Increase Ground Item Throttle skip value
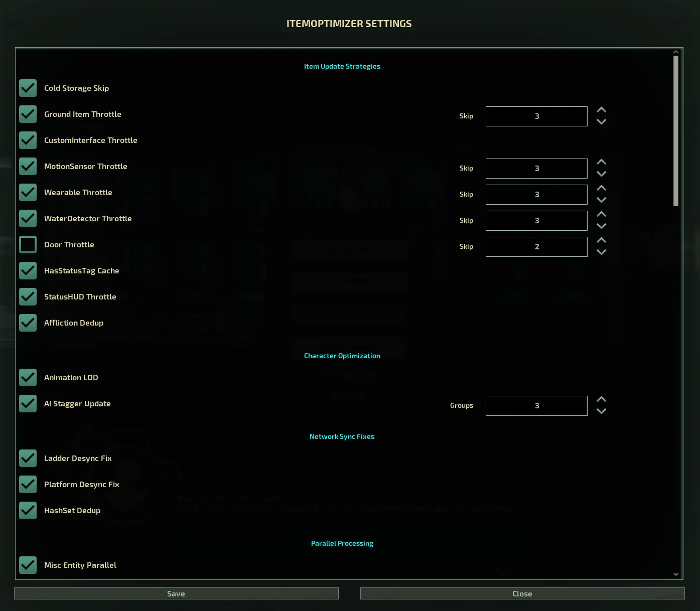The height and width of the screenshot is (611, 700). point(601,110)
